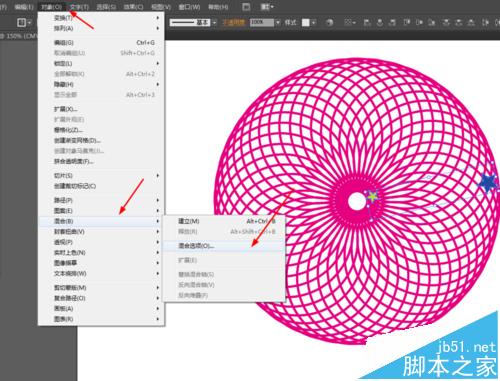Open the opacity percentage dropdown arrow
The image size is (500, 381).
pos(278,22)
